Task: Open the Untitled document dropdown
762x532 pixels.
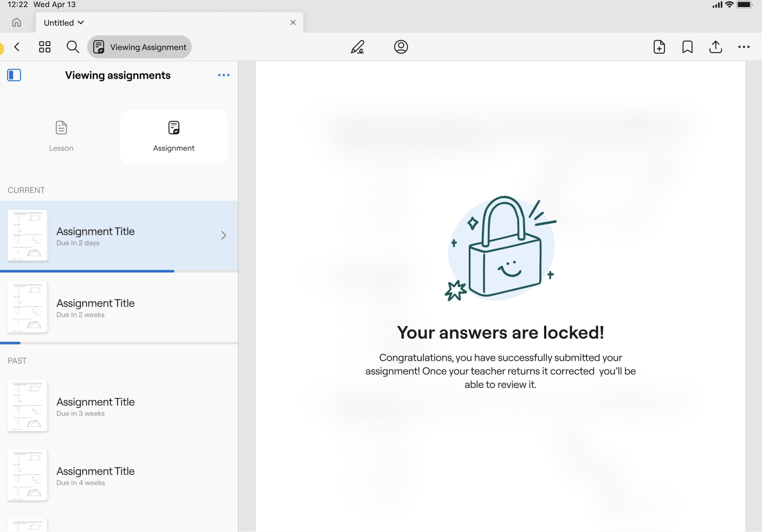Action: tap(64, 23)
